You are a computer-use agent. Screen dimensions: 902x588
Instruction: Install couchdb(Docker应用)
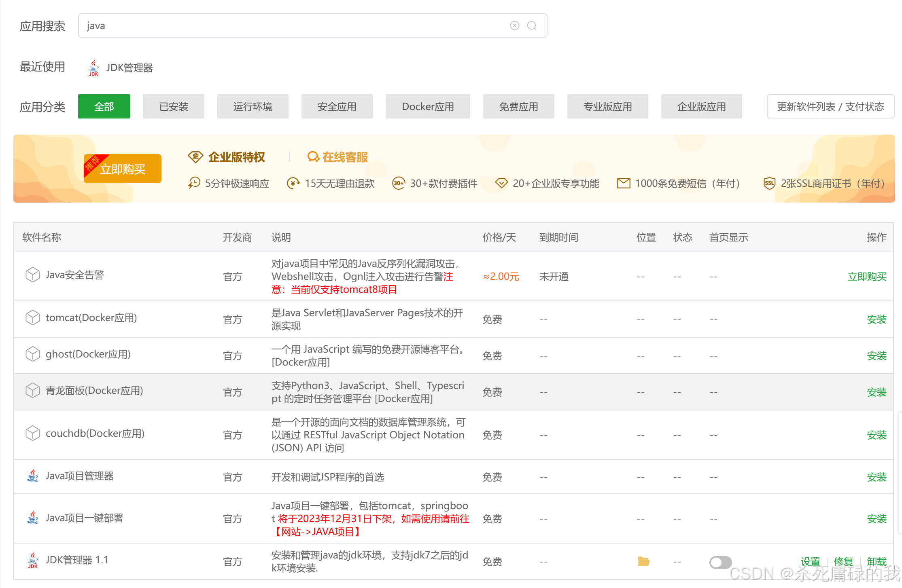pos(877,435)
